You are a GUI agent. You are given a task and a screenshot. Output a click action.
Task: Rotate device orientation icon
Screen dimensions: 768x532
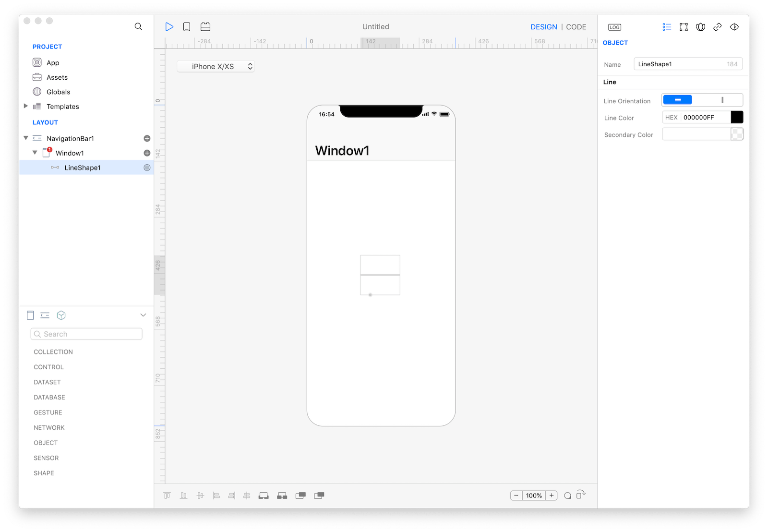pyautogui.click(x=581, y=494)
